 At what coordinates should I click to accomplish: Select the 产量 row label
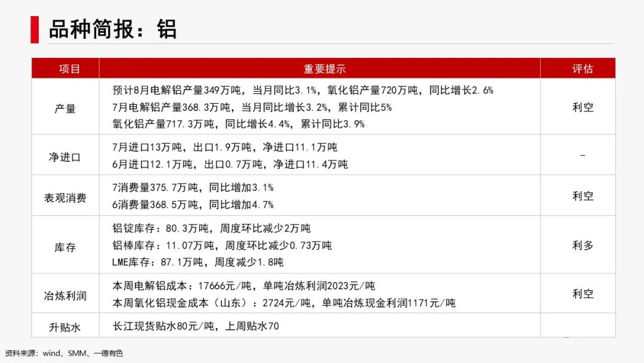click(x=65, y=107)
